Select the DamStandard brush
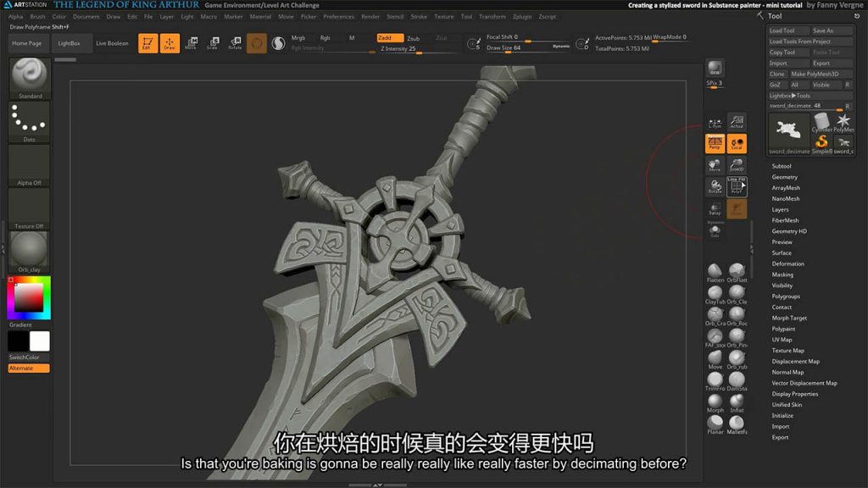This screenshot has height=488, width=868. tap(737, 381)
